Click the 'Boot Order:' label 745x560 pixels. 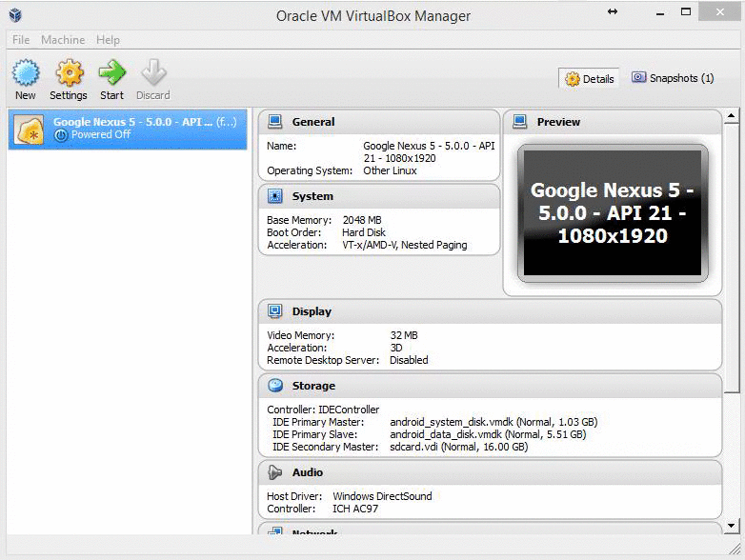pyautogui.click(x=293, y=232)
